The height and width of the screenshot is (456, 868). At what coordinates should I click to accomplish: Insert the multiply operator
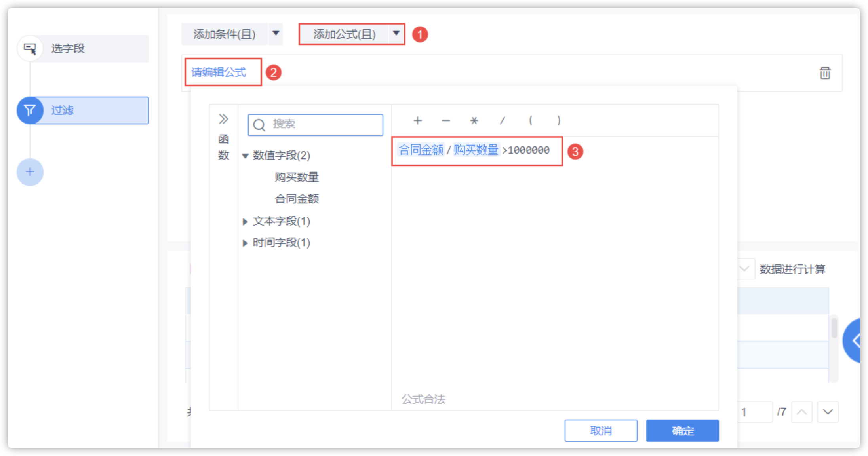474,120
